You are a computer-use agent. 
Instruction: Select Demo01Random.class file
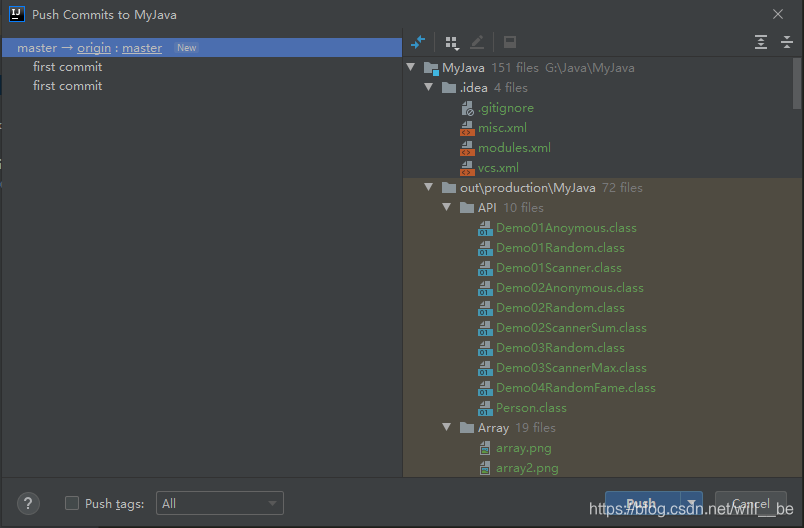click(560, 248)
